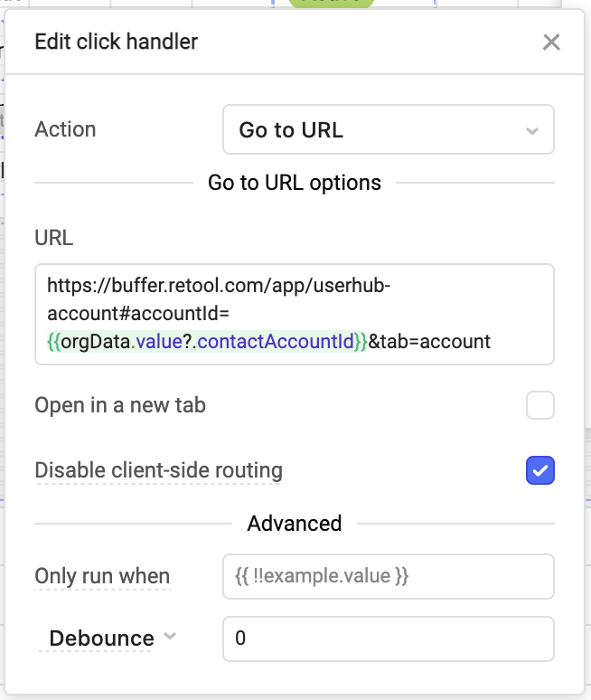Enable the Open in a new tab checkbox
The image size is (591, 700).
pyautogui.click(x=540, y=406)
